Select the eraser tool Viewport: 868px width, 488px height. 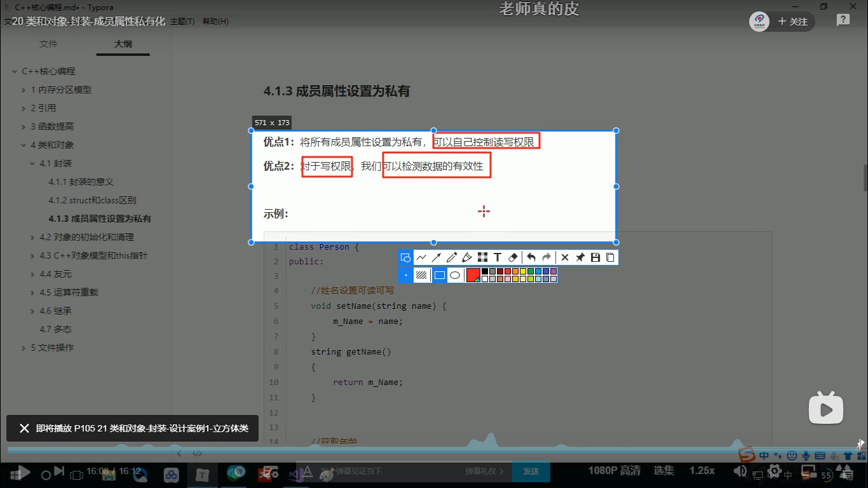(513, 257)
